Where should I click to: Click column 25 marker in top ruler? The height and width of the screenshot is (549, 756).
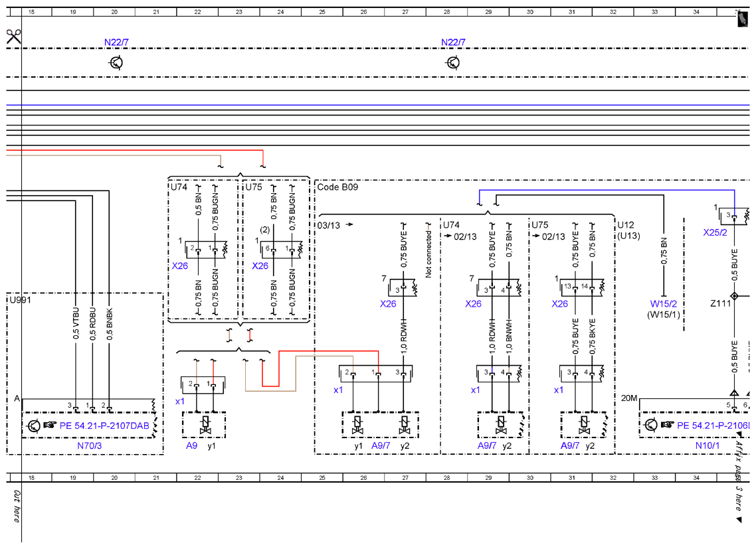[322, 12]
